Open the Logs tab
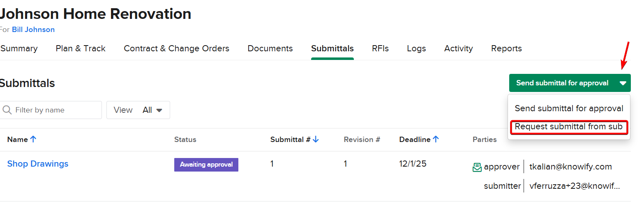Screen dimensions: 644x213 [416, 48]
